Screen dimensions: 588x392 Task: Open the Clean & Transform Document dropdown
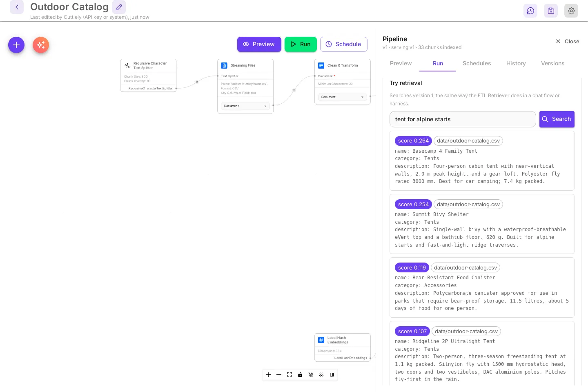point(342,97)
